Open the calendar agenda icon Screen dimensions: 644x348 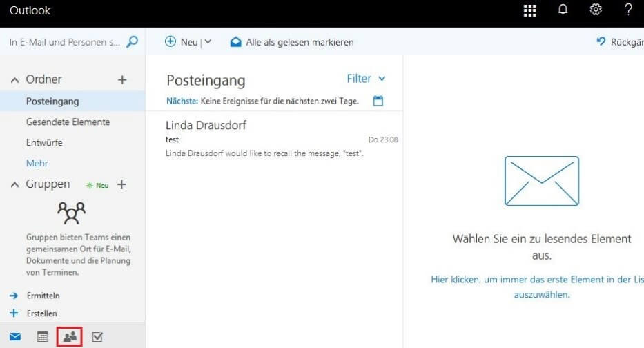378,101
